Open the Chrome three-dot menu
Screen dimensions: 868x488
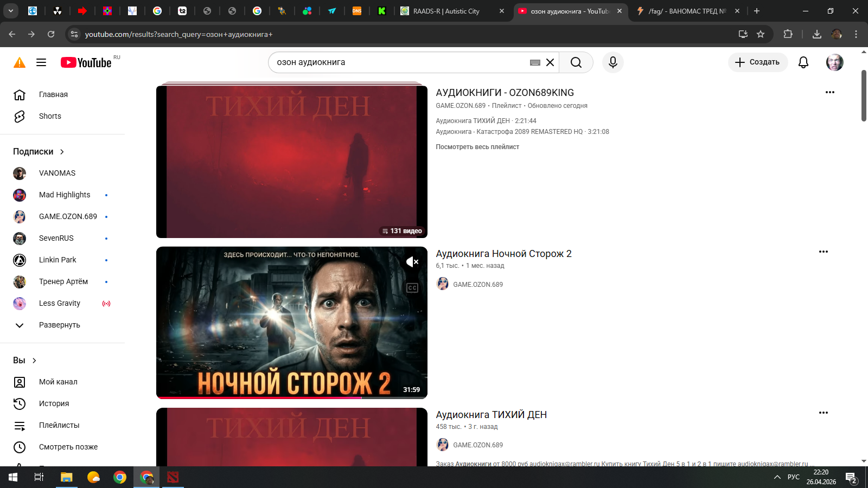(x=856, y=34)
